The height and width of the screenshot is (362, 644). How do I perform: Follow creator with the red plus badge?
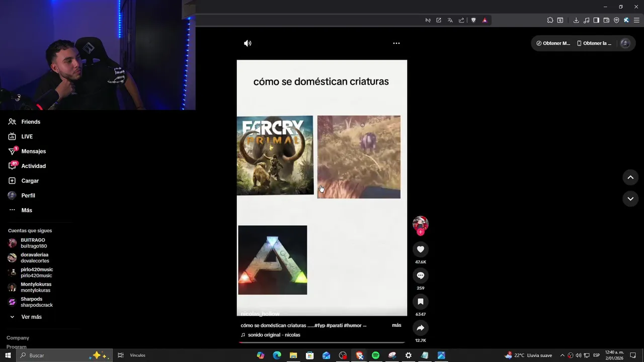coord(421,232)
